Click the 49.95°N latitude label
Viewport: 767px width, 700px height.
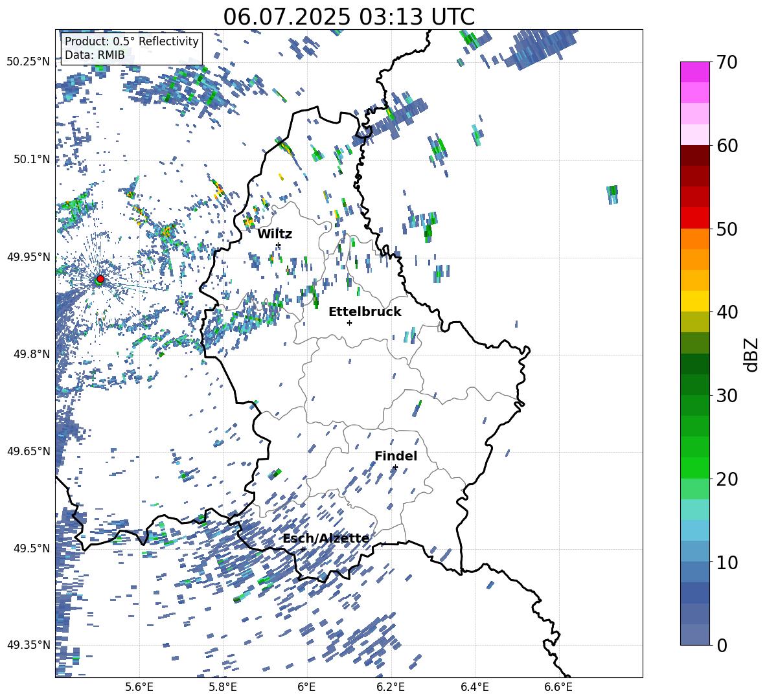tap(29, 256)
